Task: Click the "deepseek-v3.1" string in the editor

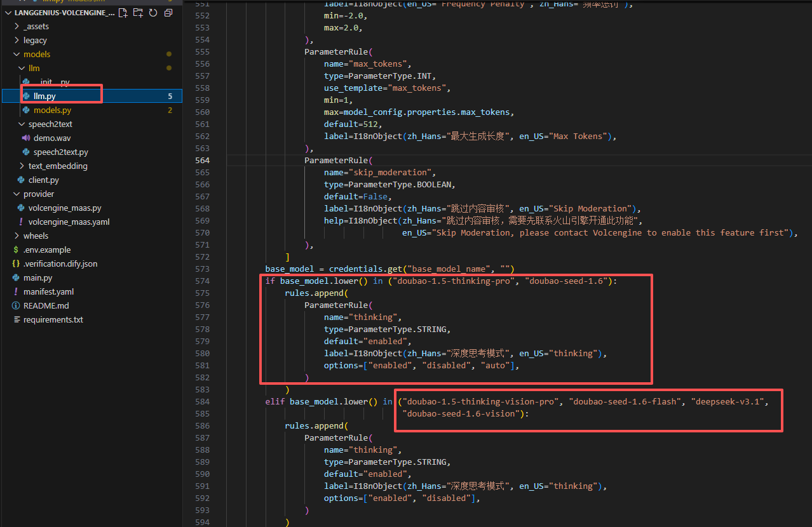Action: click(730, 401)
